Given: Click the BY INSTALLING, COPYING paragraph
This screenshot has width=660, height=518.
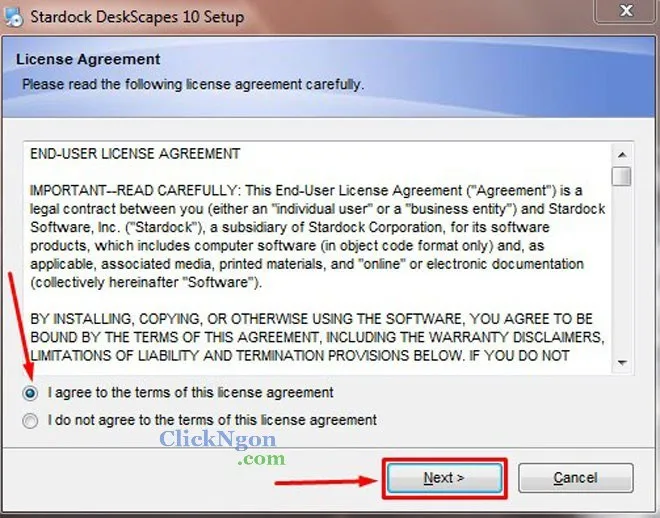Looking at the screenshot, I should [x=317, y=337].
